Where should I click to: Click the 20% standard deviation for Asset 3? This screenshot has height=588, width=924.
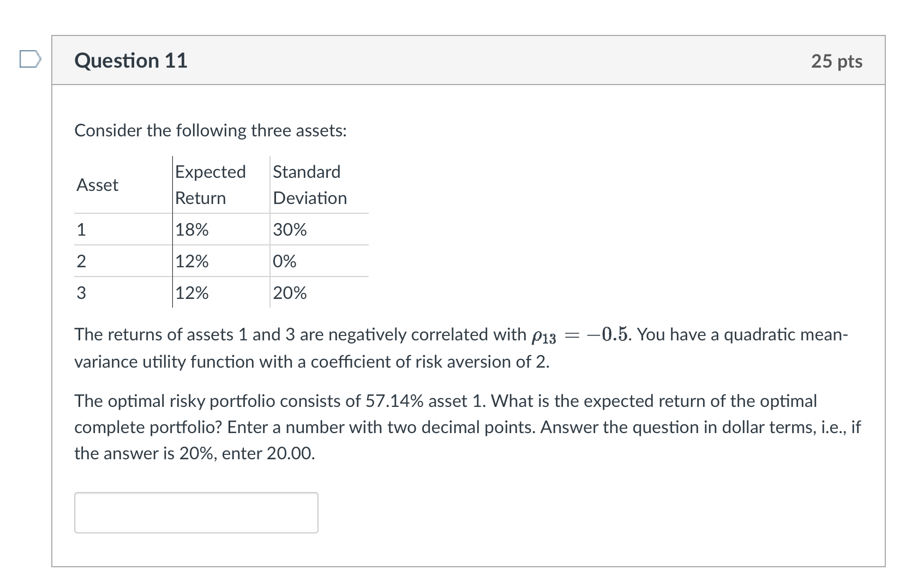pyautogui.click(x=289, y=293)
